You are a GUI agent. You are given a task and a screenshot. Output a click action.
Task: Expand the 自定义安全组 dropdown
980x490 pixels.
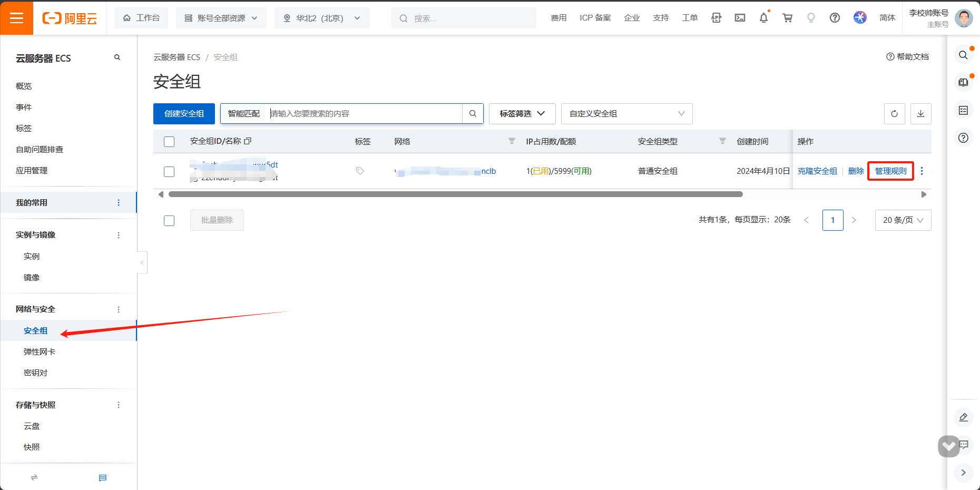pos(626,114)
